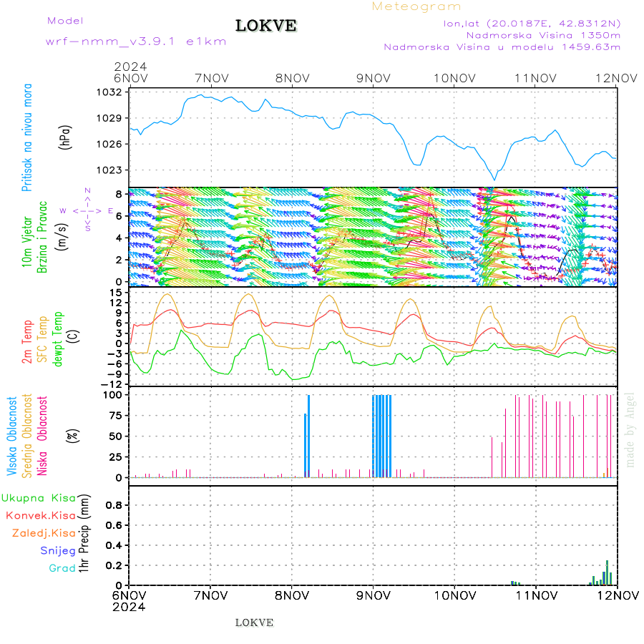
Task: Click the 'Brzina i Pravac' wind label
Action: [42, 237]
